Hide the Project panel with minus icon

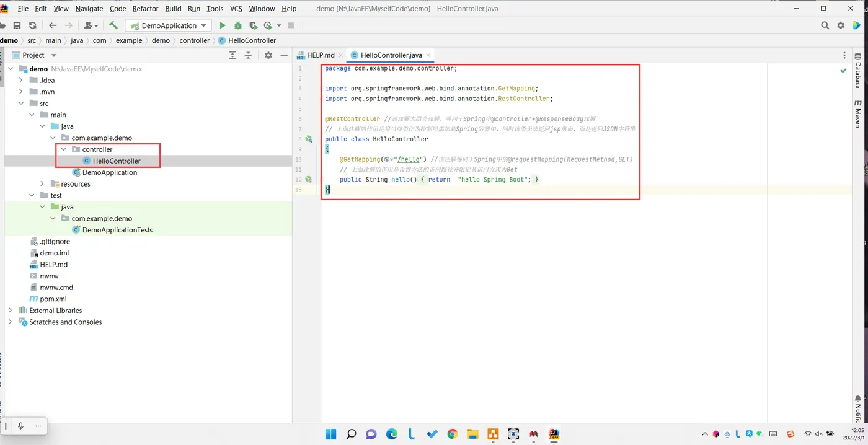point(284,55)
